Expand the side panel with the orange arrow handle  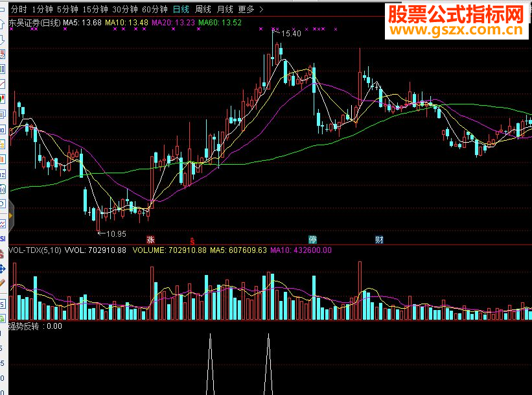tap(10, 216)
